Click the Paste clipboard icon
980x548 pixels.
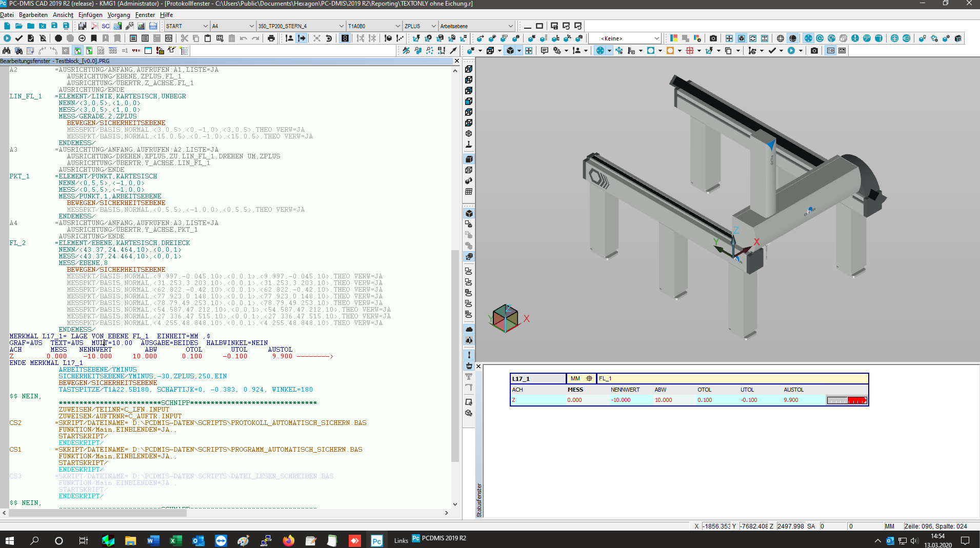(x=208, y=38)
